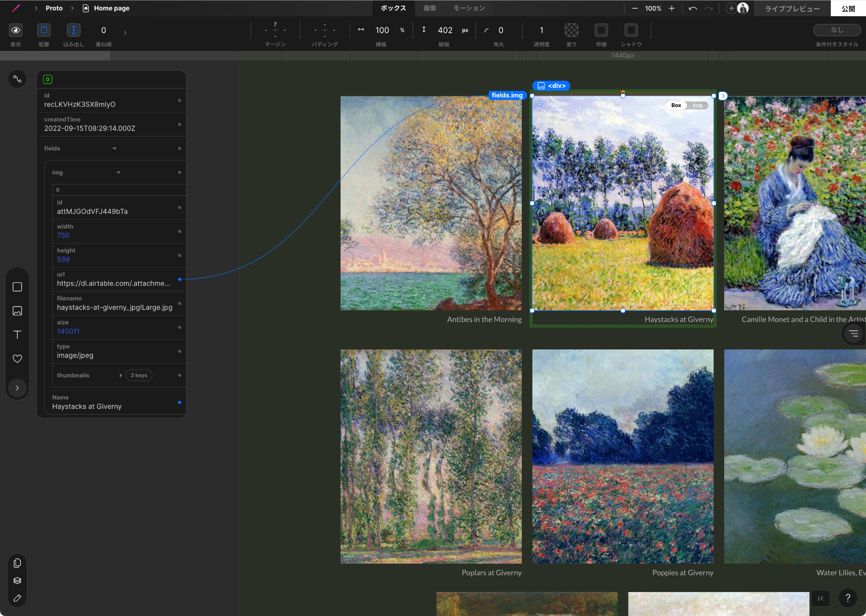This screenshot has width=866, height=616.
Task: Select the Image tool icon
Action: coord(17,311)
